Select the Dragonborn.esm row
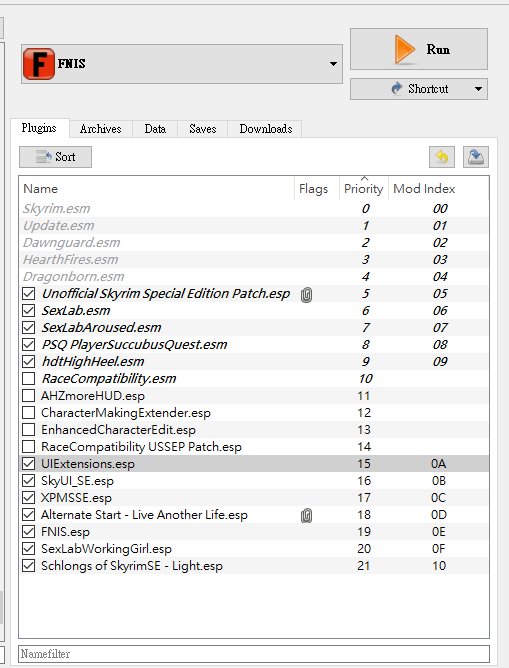 click(x=254, y=277)
